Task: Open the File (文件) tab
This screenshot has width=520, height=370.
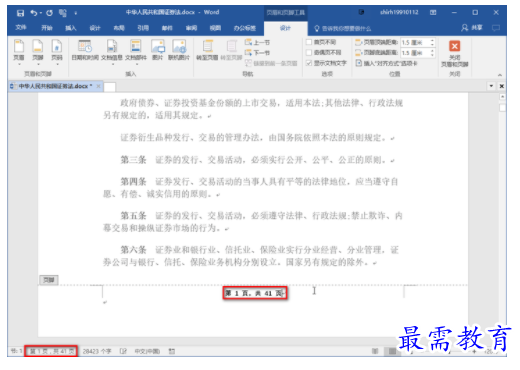Action: (20, 28)
